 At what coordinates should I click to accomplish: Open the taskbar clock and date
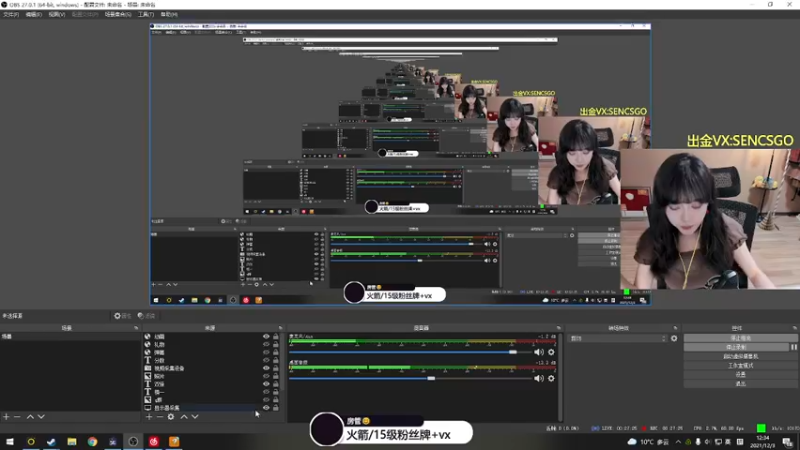[763, 441]
